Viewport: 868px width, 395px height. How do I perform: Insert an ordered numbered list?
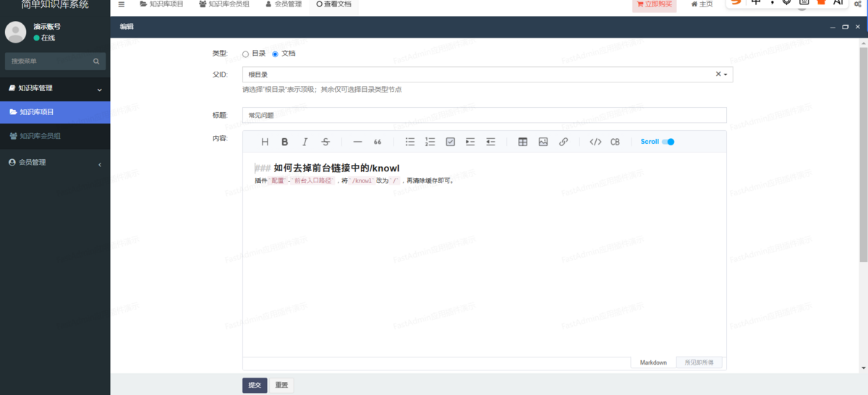click(430, 142)
